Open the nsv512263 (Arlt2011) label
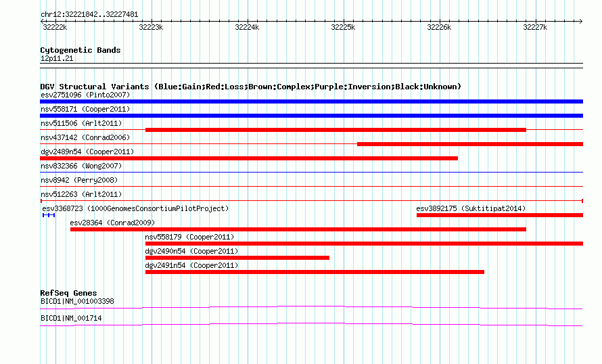This screenshot has height=364, width=602. coord(81,194)
